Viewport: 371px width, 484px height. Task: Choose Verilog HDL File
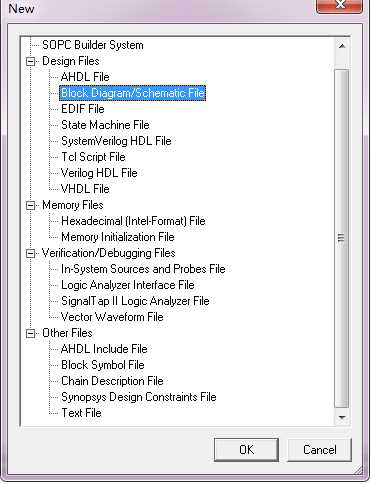point(99,173)
